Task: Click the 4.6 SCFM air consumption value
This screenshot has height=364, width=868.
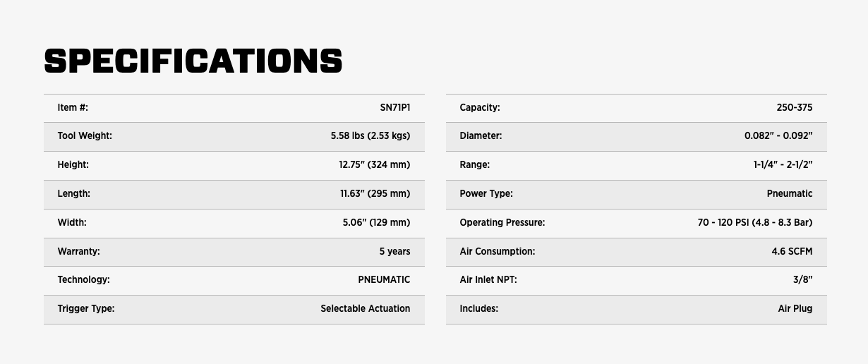Action: coord(792,252)
